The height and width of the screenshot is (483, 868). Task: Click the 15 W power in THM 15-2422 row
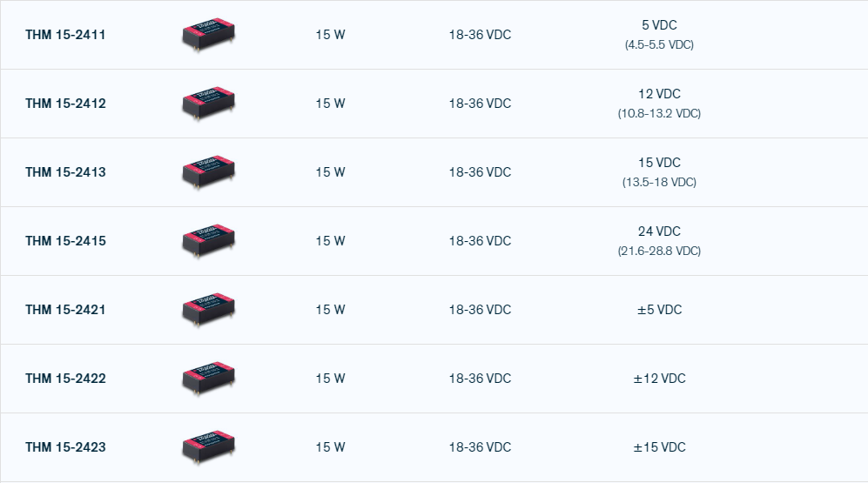tap(330, 379)
